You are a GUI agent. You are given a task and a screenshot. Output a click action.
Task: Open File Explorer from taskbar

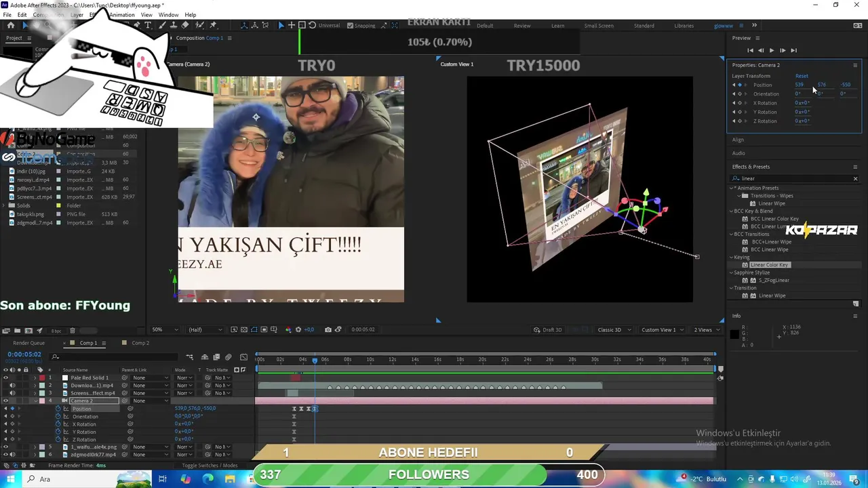coord(230,479)
